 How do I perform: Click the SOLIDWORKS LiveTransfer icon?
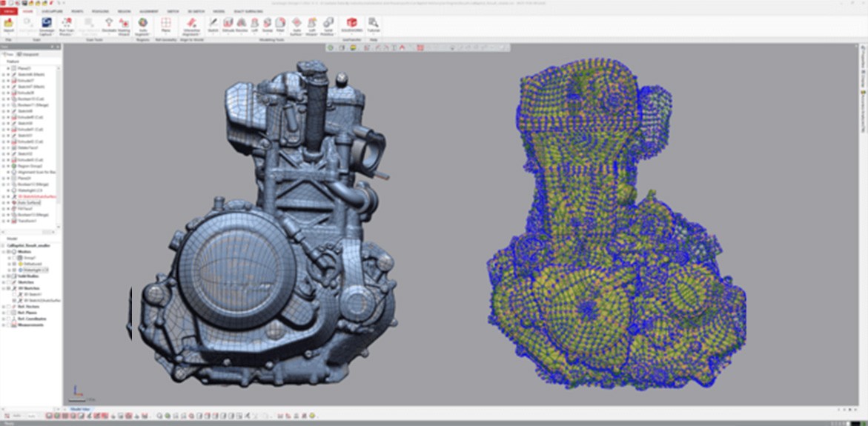click(351, 24)
